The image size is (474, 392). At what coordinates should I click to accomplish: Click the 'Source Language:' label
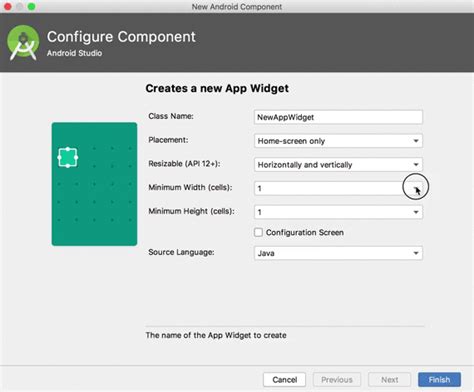(x=181, y=252)
